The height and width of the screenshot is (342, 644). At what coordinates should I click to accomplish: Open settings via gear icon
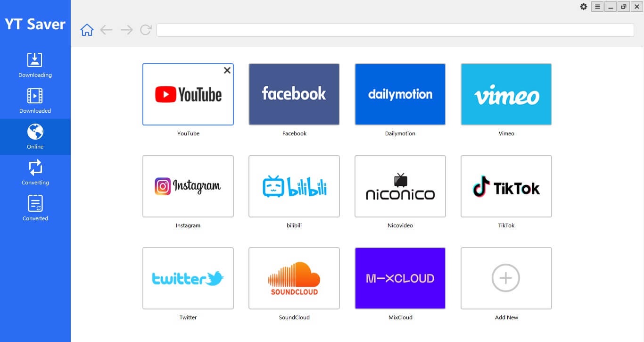(584, 7)
